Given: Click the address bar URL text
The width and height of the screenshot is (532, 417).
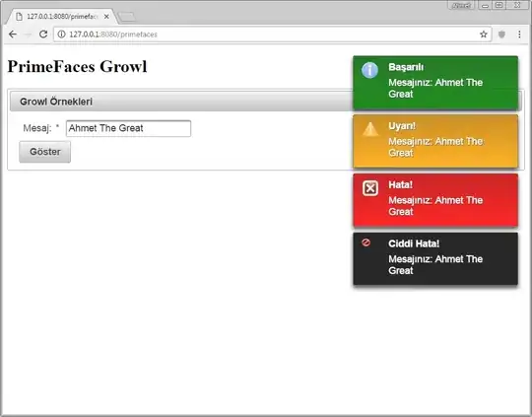Looking at the screenshot, I should [113, 35].
